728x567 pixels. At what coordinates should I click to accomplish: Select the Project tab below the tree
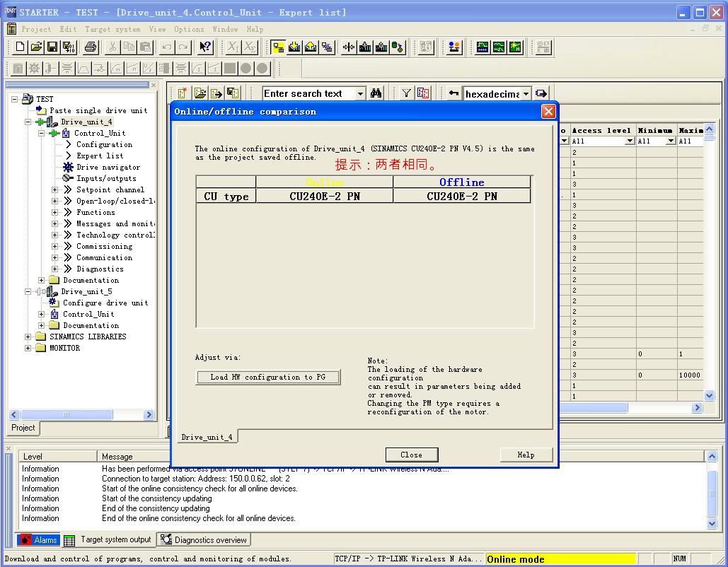pos(23,428)
